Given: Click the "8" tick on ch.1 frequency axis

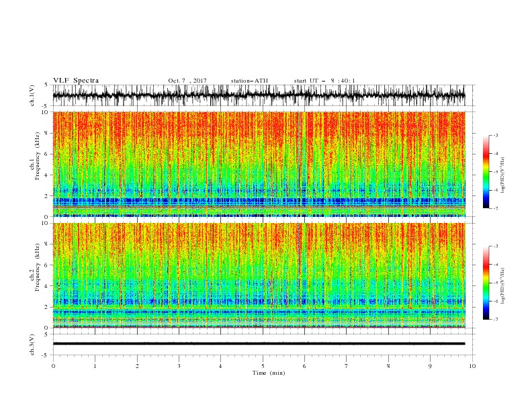Looking at the screenshot, I should point(47,133).
